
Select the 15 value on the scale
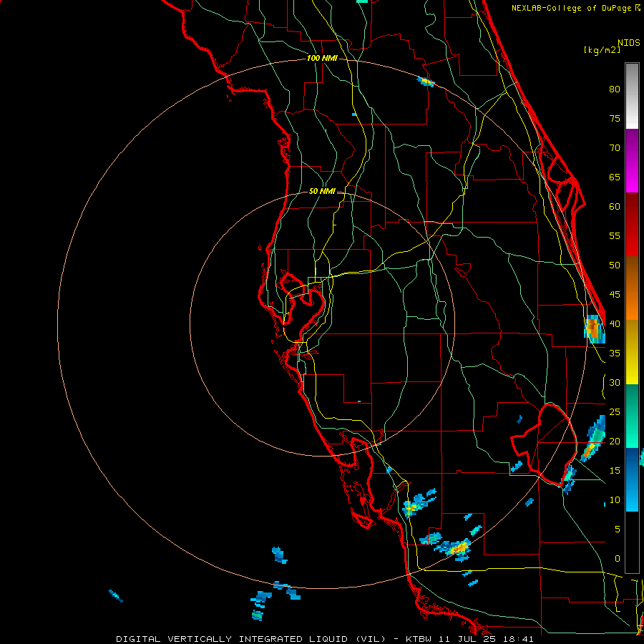click(x=615, y=471)
